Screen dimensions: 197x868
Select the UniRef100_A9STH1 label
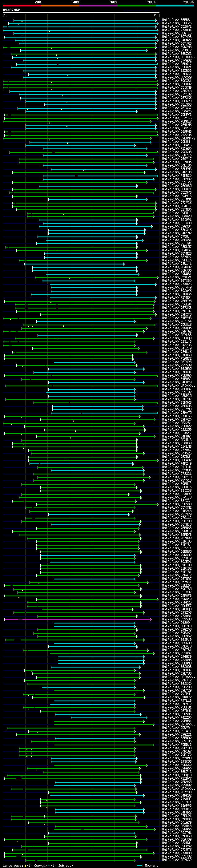click(x=176, y=833)
